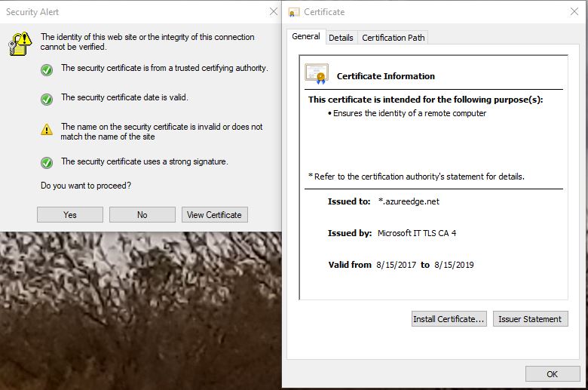Click green checkmark next to certificate date valid
Viewport: 588px width, 390px height.
tap(47, 99)
